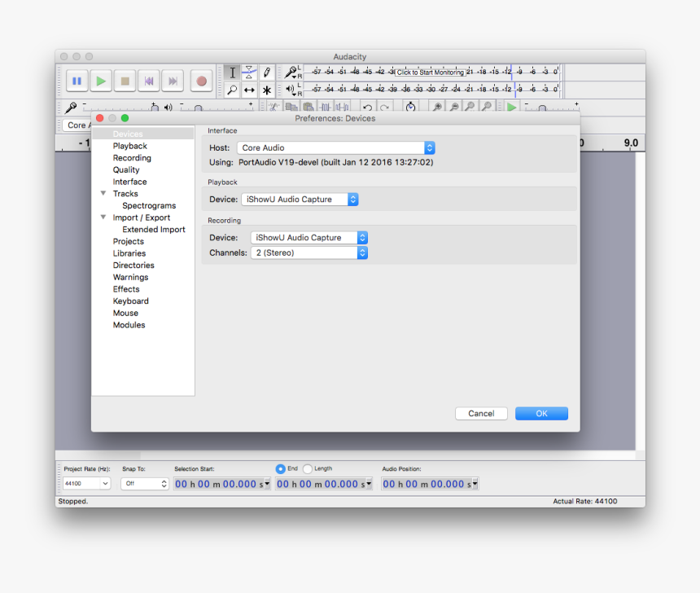The width and height of the screenshot is (700, 593).
Task: Open the Playback preferences category
Action: tap(130, 146)
